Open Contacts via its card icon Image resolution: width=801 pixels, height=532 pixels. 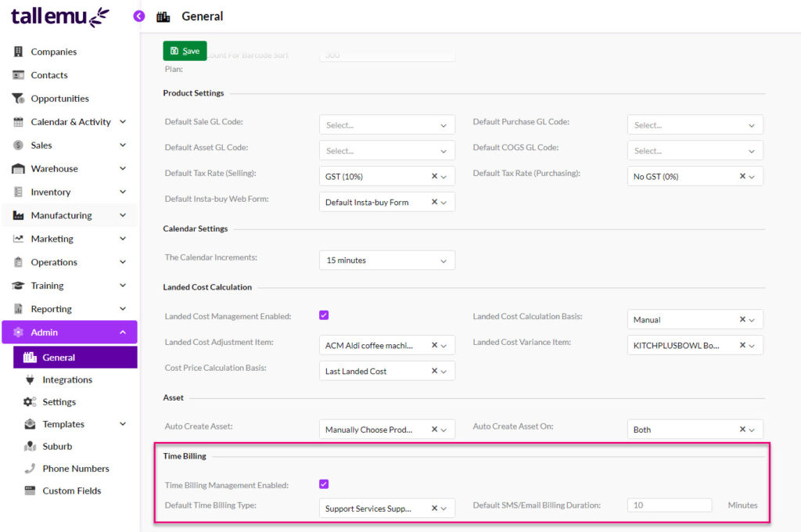tap(19, 75)
